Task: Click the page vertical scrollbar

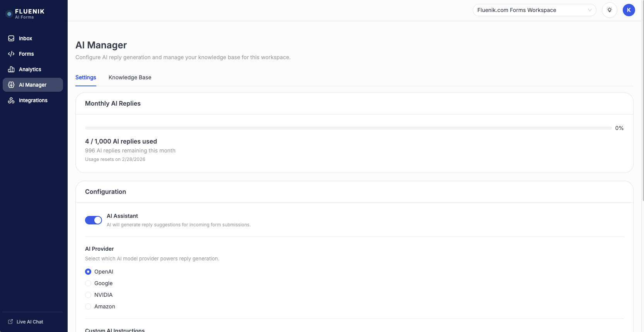Action: coord(642,101)
